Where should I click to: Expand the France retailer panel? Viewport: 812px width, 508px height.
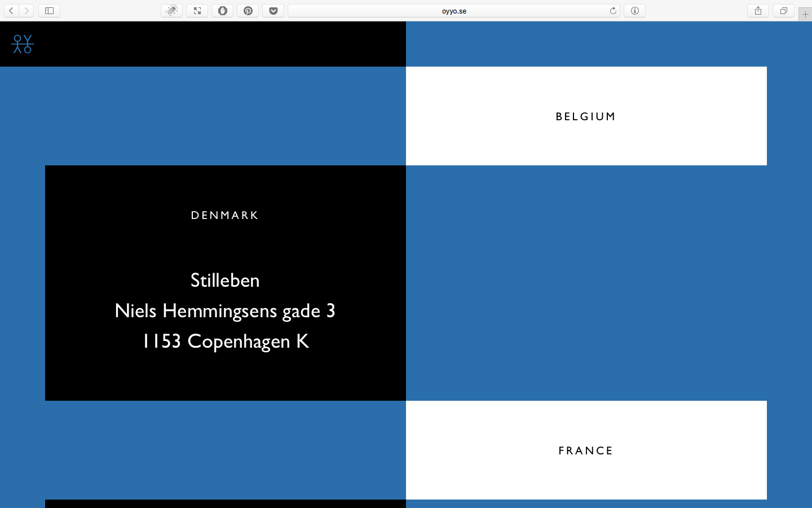[586, 450]
